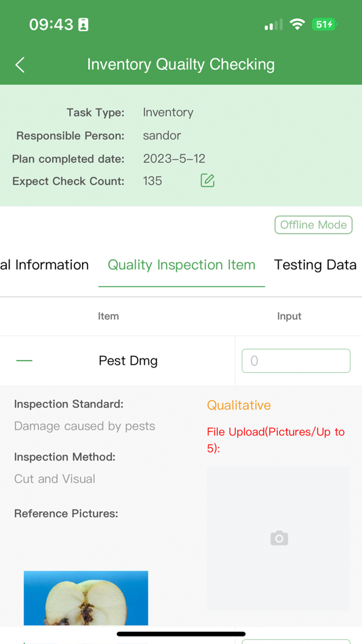Open the apple reference picture
Screen dimensions: 362x644
tap(86, 598)
